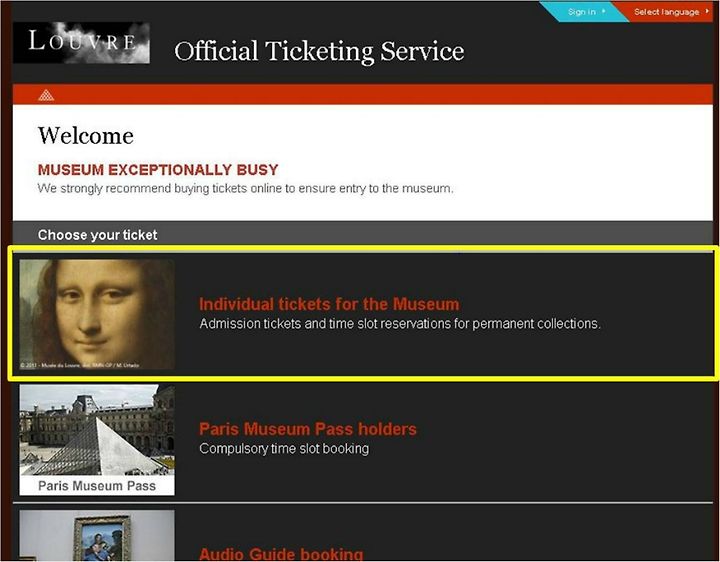Open the Sign in menu
Screen dimensions: 720x562
(585, 11)
